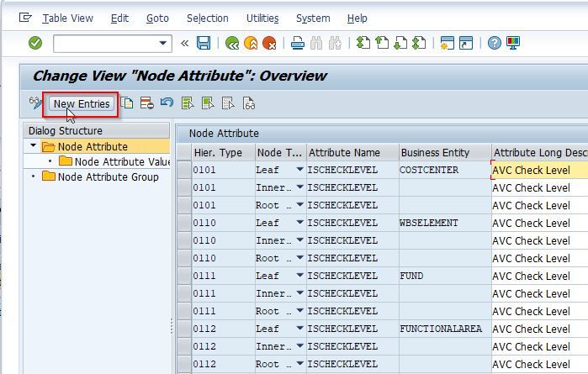
Task: Open the Goto menu
Action: pyautogui.click(x=157, y=18)
